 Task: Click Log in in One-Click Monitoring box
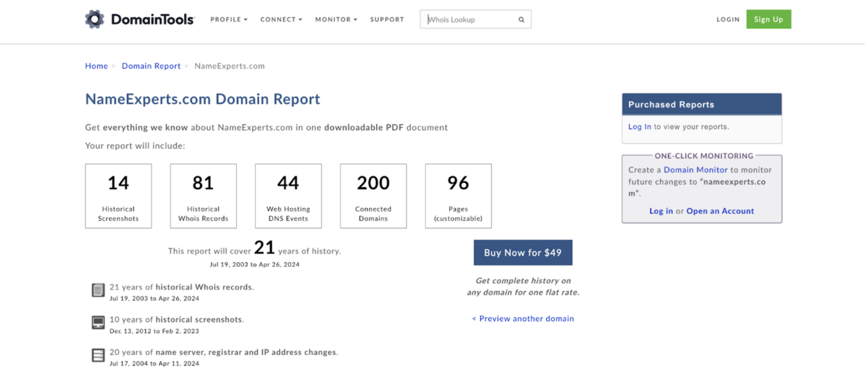tap(661, 211)
